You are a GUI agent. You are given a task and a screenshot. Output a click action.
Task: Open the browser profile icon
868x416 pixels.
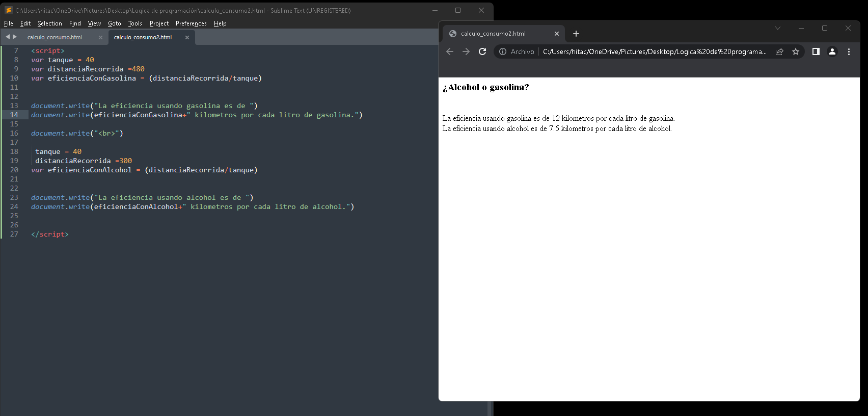pyautogui.click(x=832, y=51)
